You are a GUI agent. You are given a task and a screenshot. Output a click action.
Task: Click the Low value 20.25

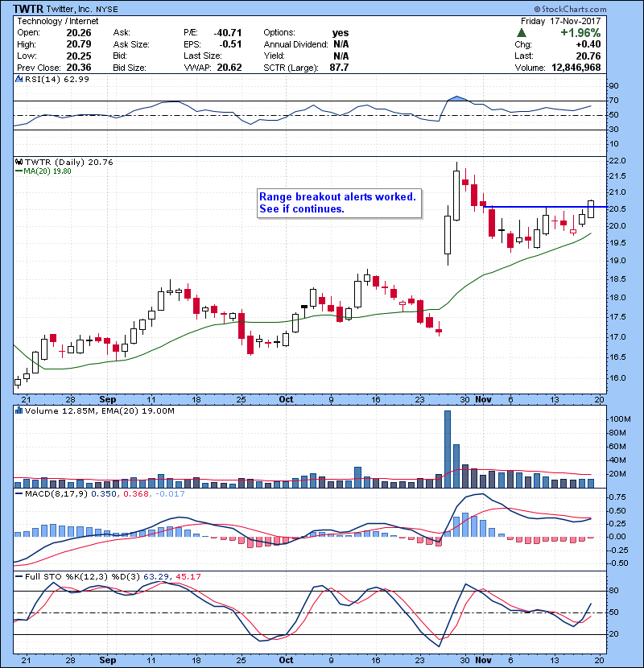click(x=79, y=56)
